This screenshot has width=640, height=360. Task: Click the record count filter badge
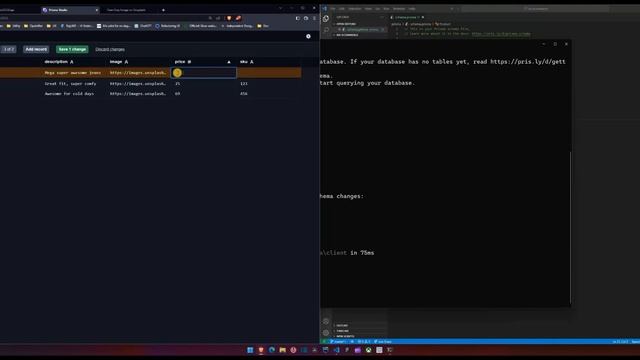(9, 49)
